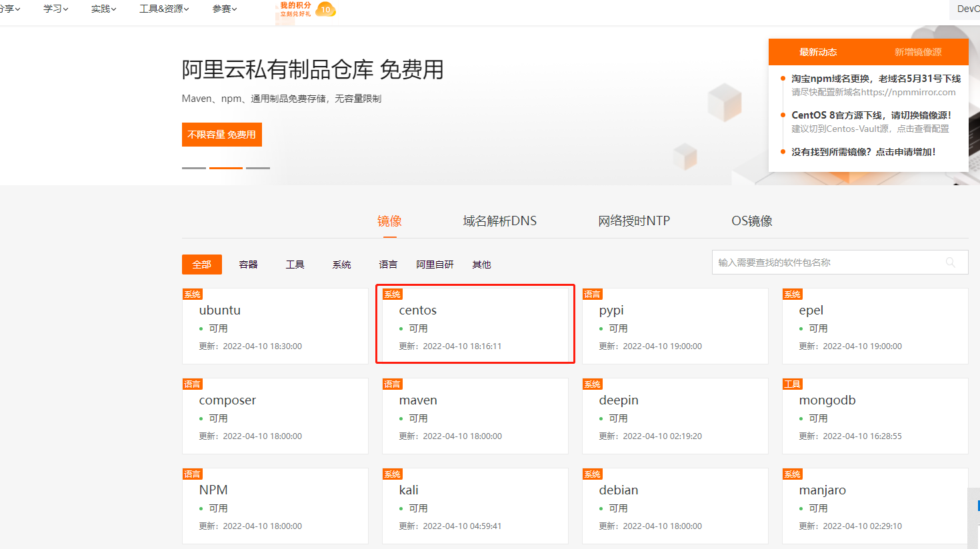Image resolution: width=980 pixels, height=549 pixels.
Task: Select the third carousel indicator bar
Action: click(x=258, y=168)
